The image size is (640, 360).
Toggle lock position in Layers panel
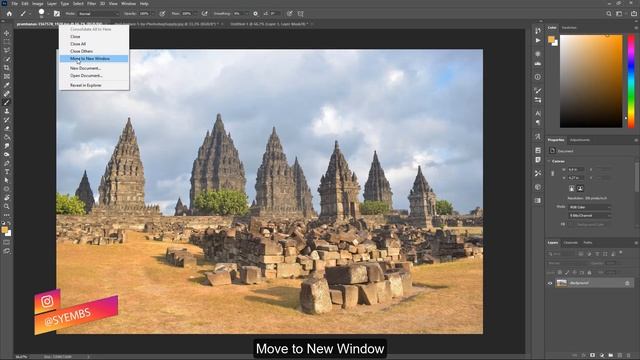click(x=574, y=272)
